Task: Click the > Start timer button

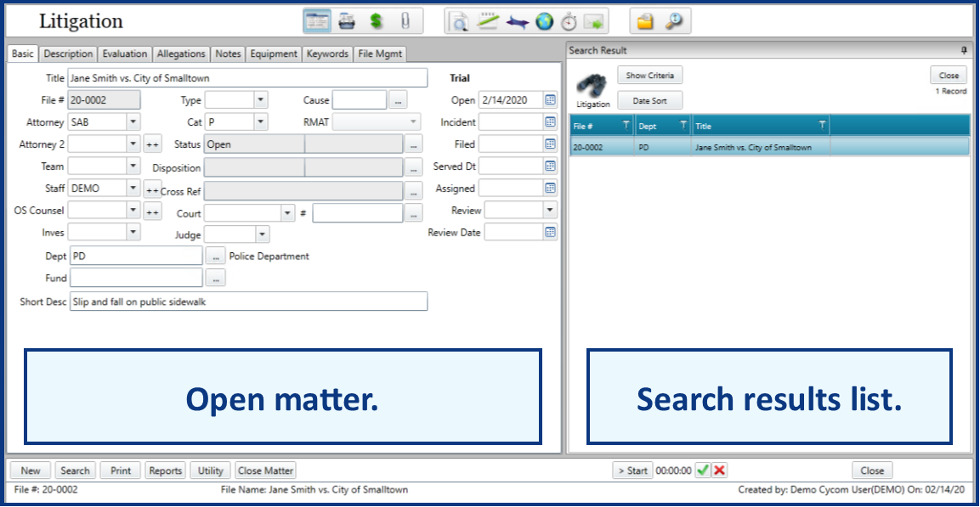Action: (632, 470)
